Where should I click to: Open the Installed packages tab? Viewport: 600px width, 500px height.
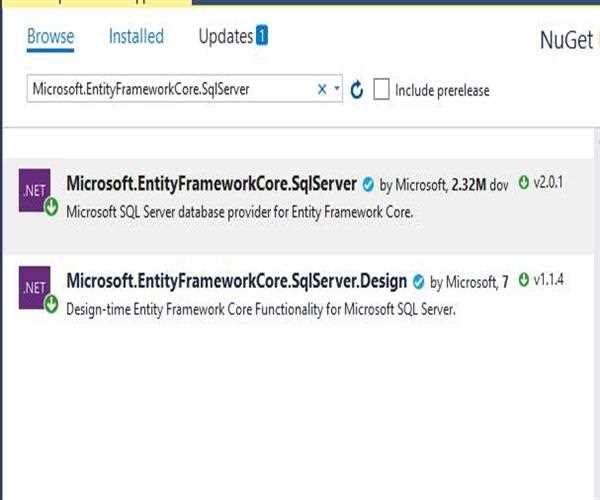[136, 37]
